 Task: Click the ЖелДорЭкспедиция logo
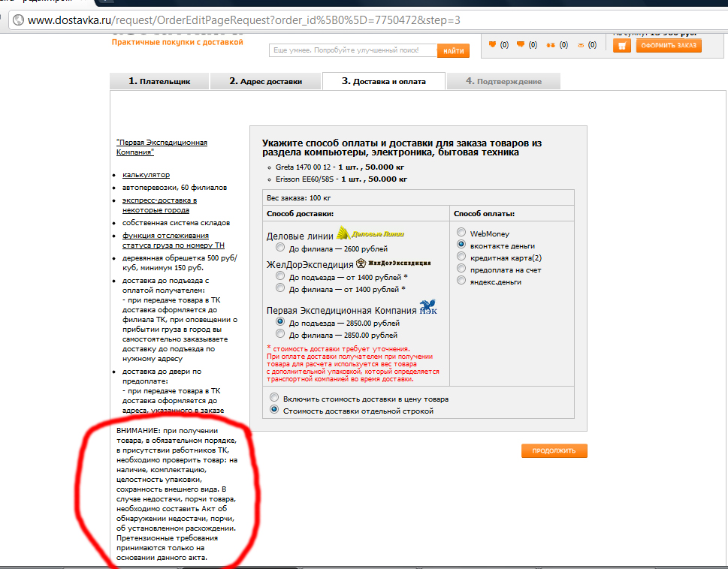pyautogui.click(x=394, y=263)
